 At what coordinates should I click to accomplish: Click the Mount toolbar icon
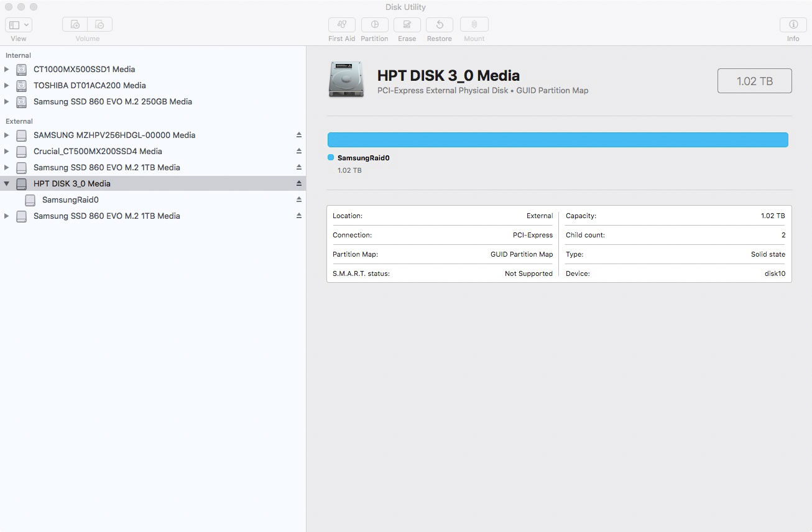point(474,25)
